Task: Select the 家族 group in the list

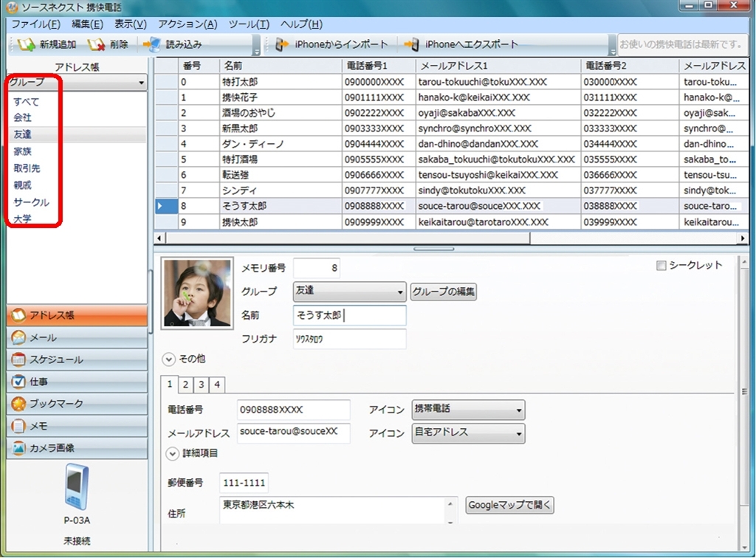Action: [23, 151]
